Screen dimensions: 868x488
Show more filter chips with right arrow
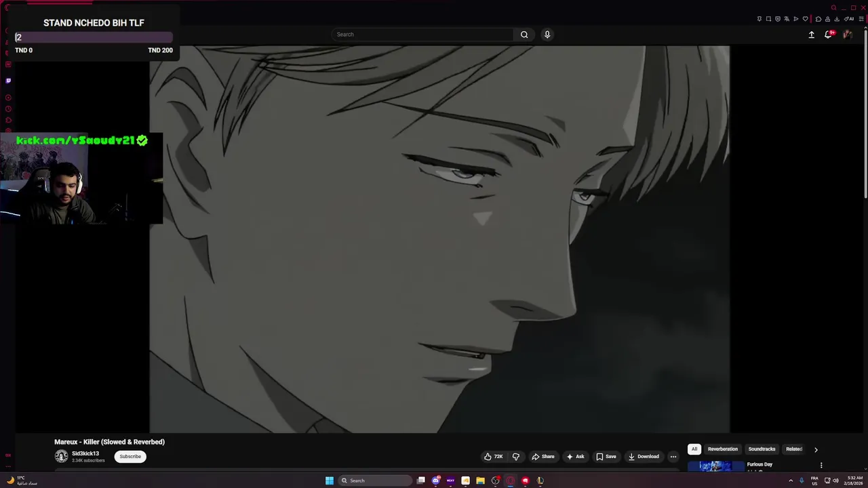(816, 449)
